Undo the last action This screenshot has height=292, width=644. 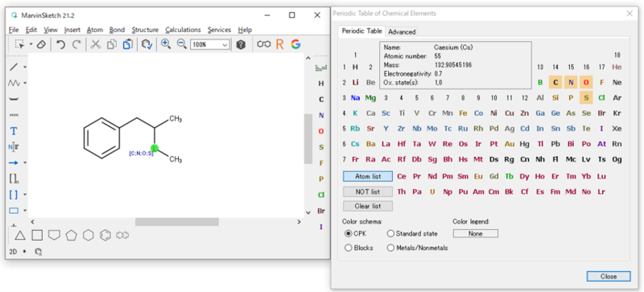[x=60, y=44]
